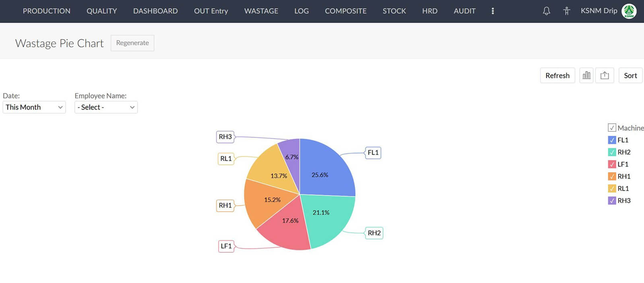Toggle the RH3 legend checkbox
Image resolution: width=644 pixels, height=283 pixels.
coord(612,200)
